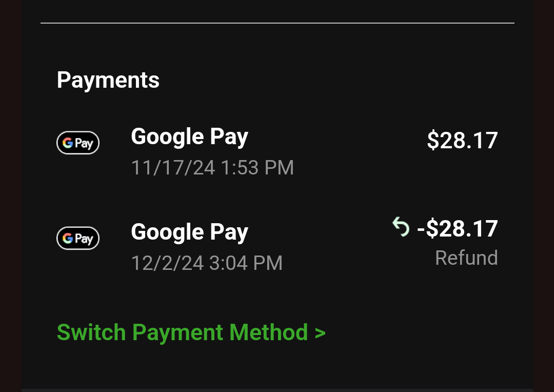Click the Google Pay logo beside the 12/2/24 refund
The image size is (554, 392).
click(77, 239)
